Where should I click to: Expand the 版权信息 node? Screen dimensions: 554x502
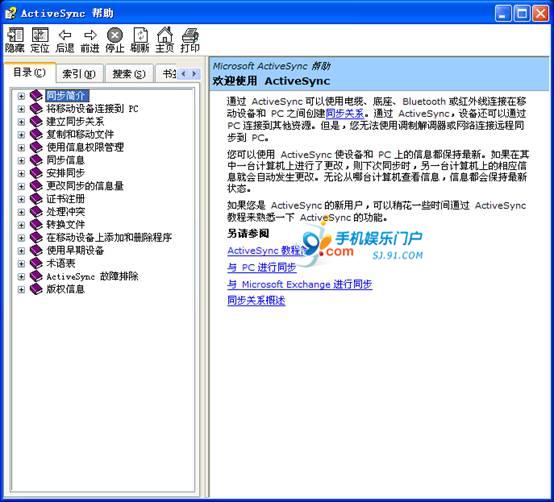21,289
